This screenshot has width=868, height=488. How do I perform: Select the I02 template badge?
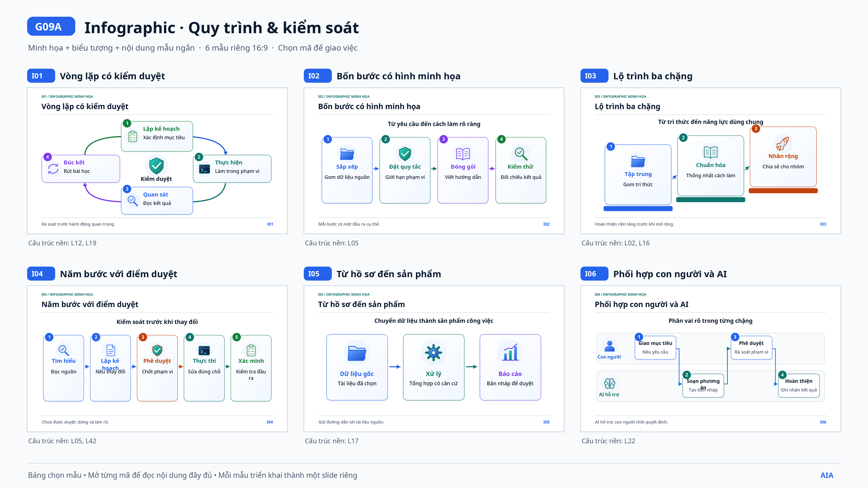317,76
